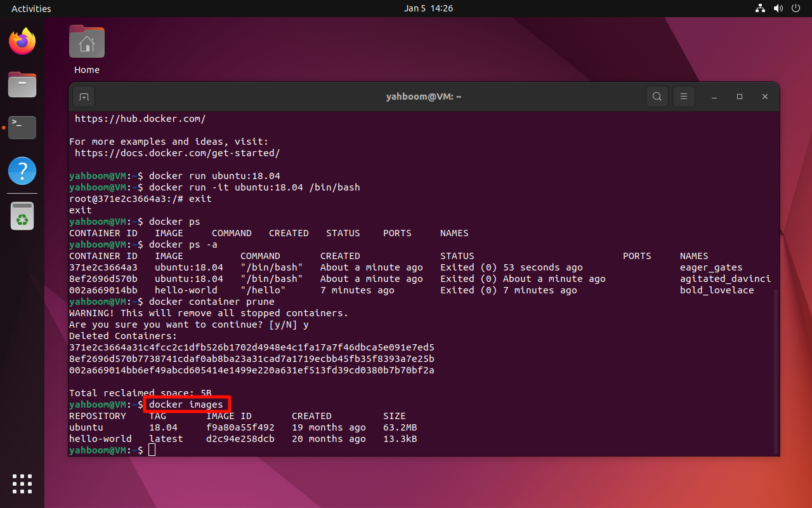Toggle Show Applications grid

[22, 484]
